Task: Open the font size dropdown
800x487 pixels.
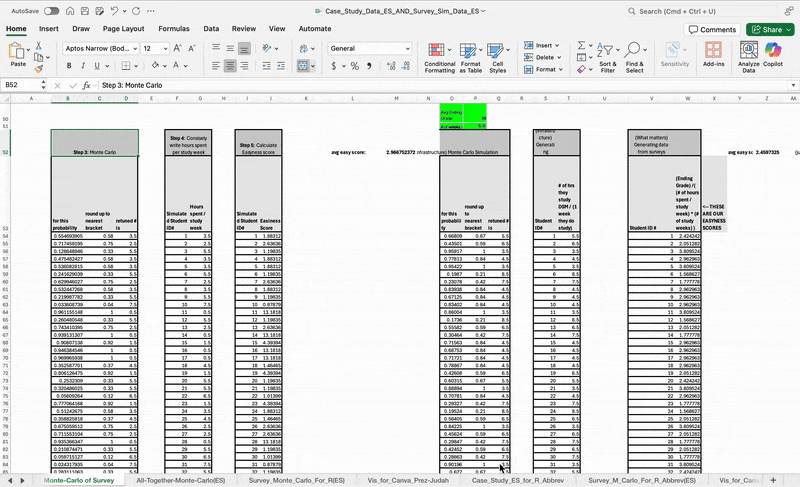Action: (165, 48)
